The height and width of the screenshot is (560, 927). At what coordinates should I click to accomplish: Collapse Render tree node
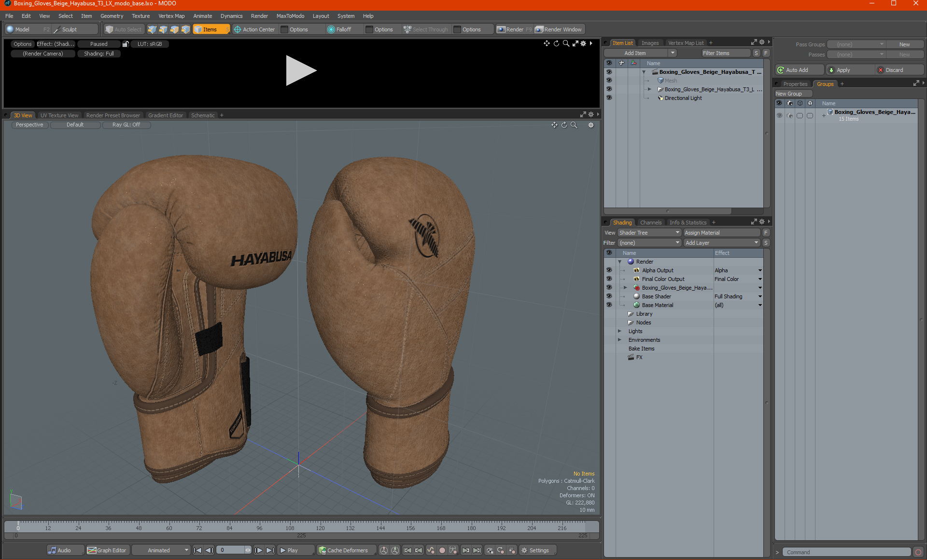[x=619, y=262]
